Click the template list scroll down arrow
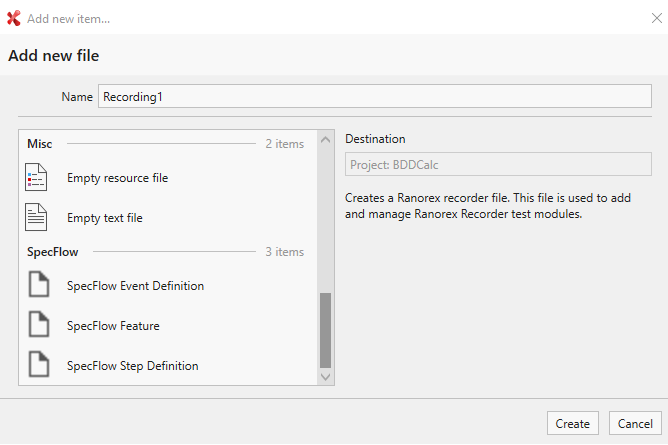The width and height of the screenshot is (668, 445). click(325, 377)
